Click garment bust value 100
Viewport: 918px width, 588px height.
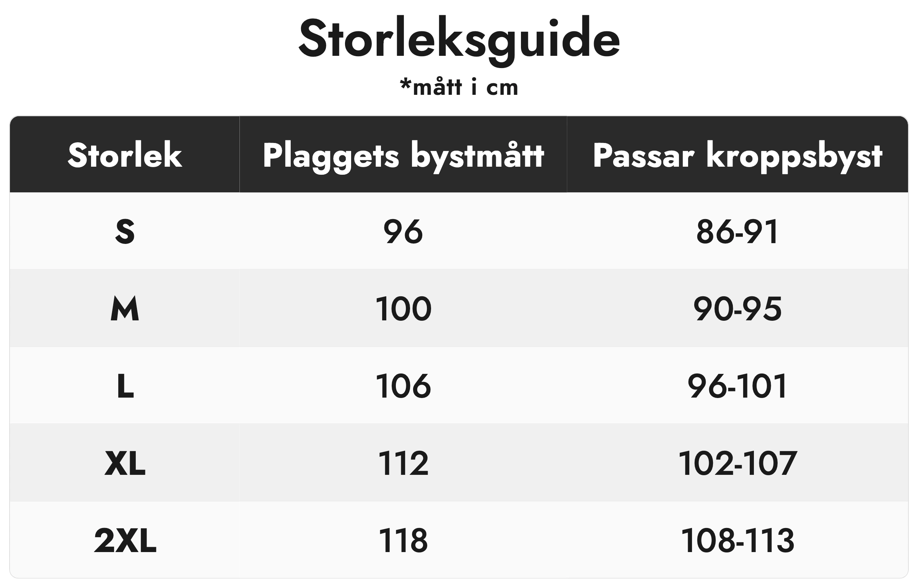pyautogui.click(x=403, y=309)
